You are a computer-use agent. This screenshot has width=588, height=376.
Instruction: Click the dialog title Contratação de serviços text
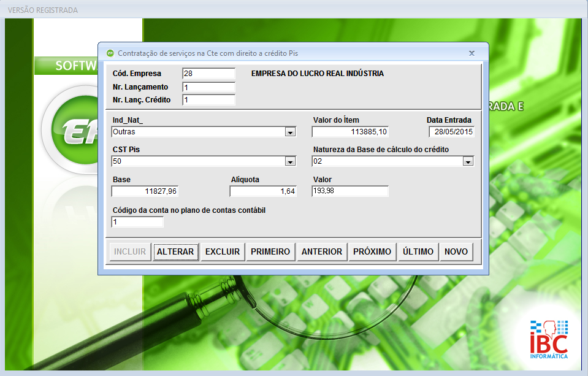point(208,53)
